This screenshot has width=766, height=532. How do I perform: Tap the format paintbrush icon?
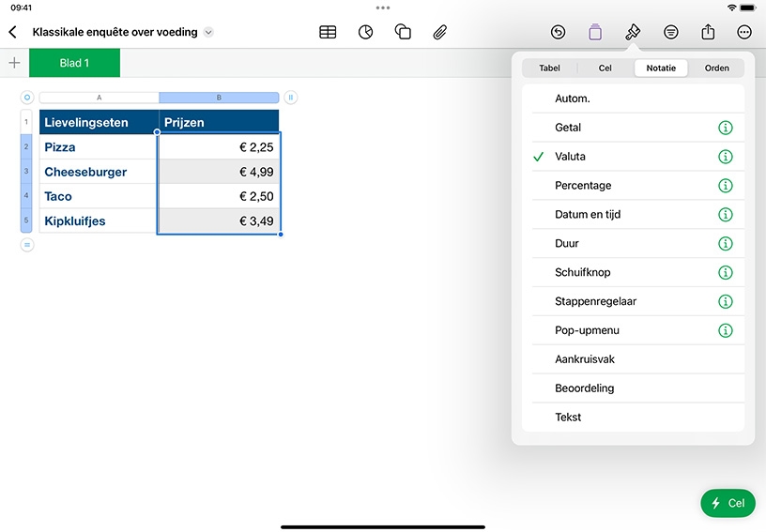[633, 32]
